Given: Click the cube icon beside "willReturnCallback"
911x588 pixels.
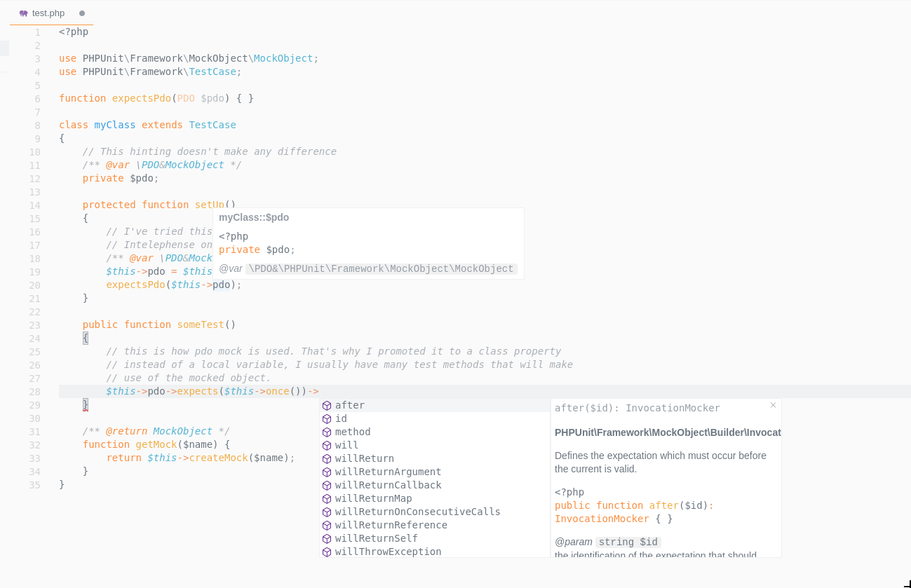Looking at the screenshot, I should tap(327, 485).
